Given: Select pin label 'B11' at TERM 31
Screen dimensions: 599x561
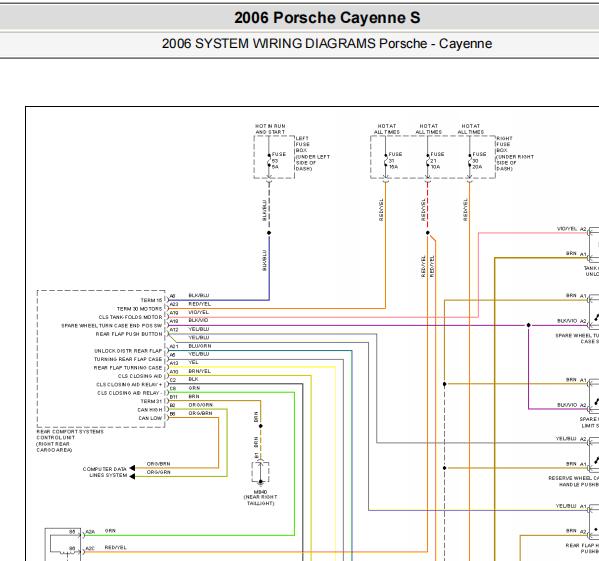Looking at the screenshot, I should 173,397.
